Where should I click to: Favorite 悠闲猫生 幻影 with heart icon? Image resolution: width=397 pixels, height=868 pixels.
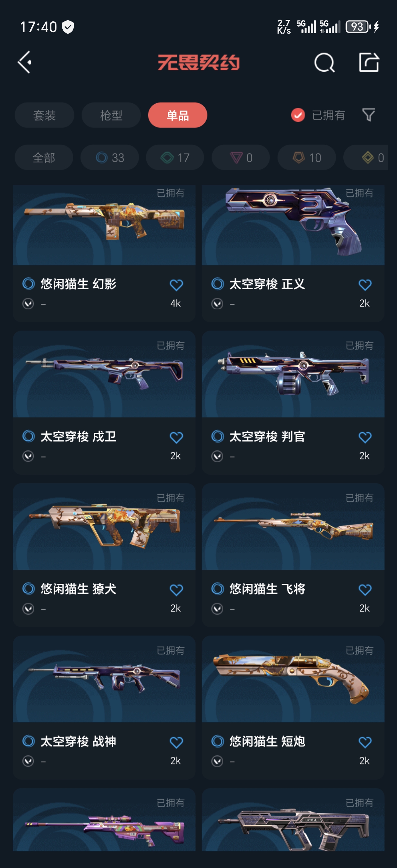tap(176, 285)
